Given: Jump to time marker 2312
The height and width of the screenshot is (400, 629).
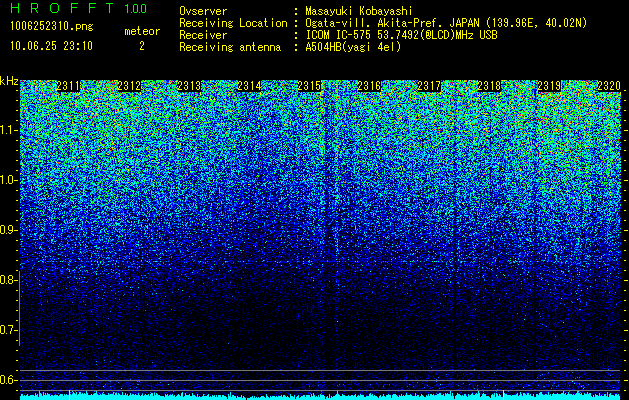Looking at the screenshot, I should (x=128, y=86).
